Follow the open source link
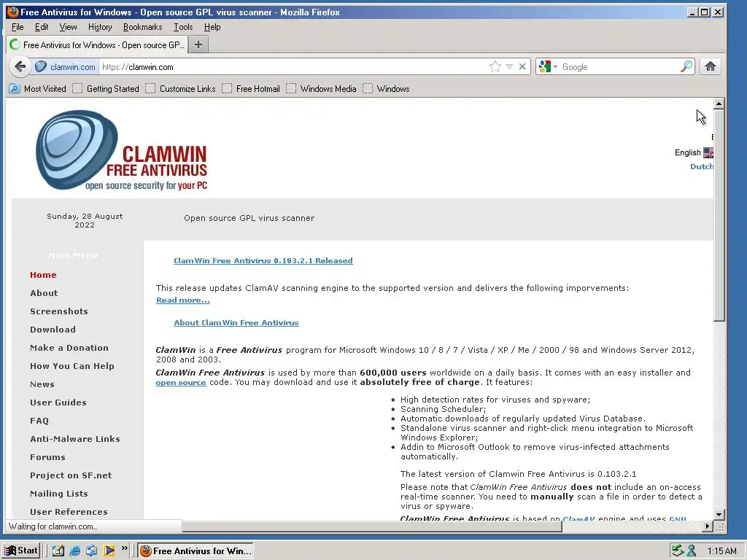The width and height of the screenshot is (747, 560). click(x=181, y=382)
